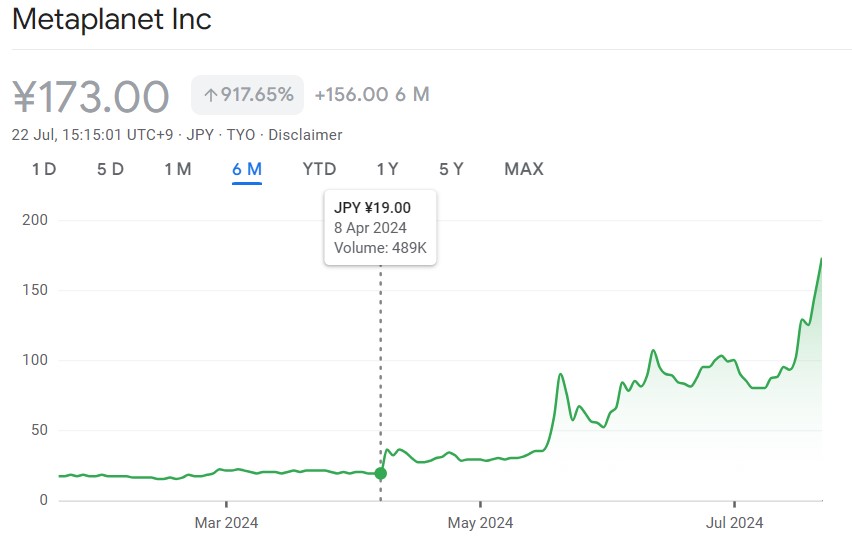
Task: Click the upward arrow icon in badge
Action: coord(210,96)
